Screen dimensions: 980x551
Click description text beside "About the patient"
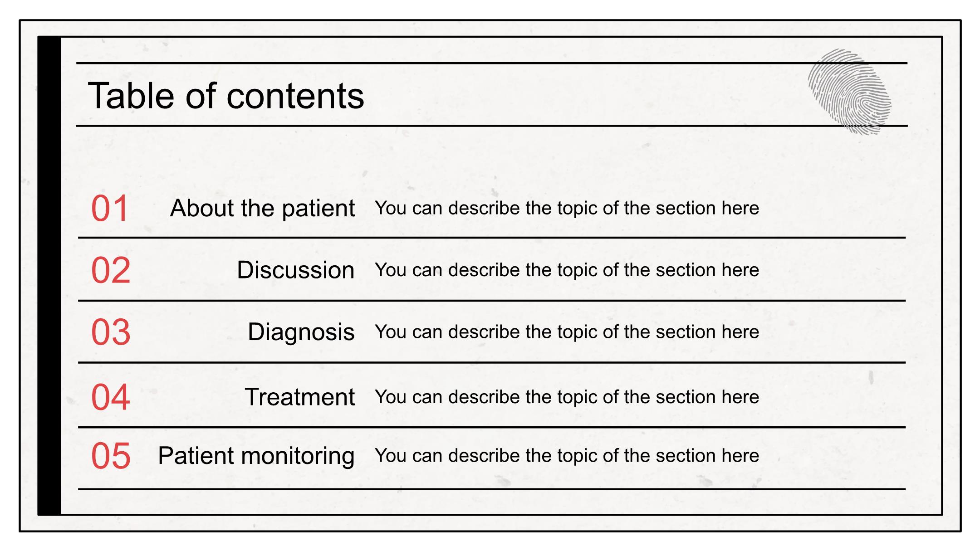coord(567,208)
